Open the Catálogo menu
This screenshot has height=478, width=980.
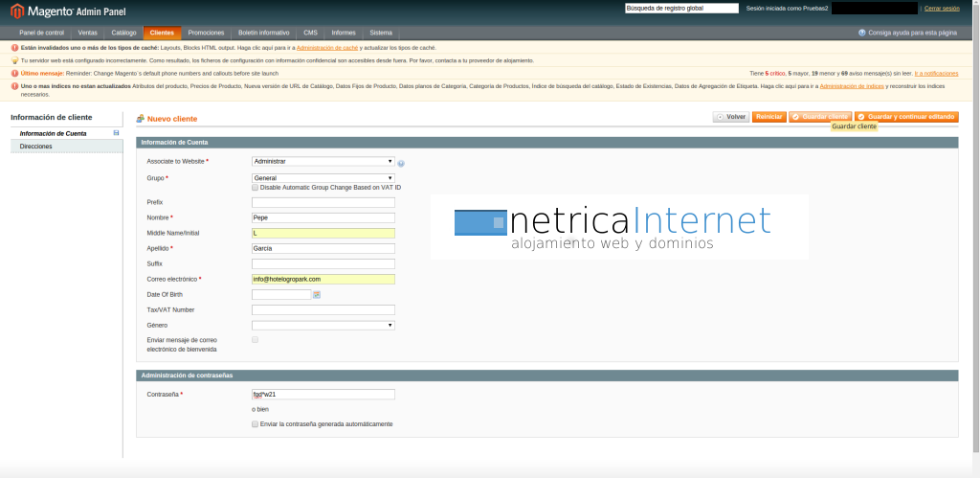(123, 33)
